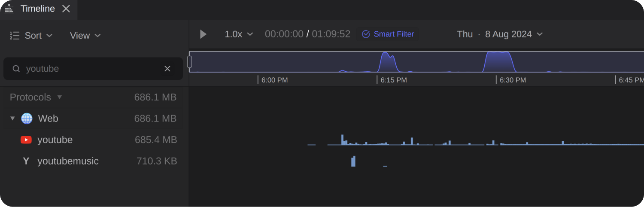
Task: Click the overview range left handle
Action: coord(189,62)
